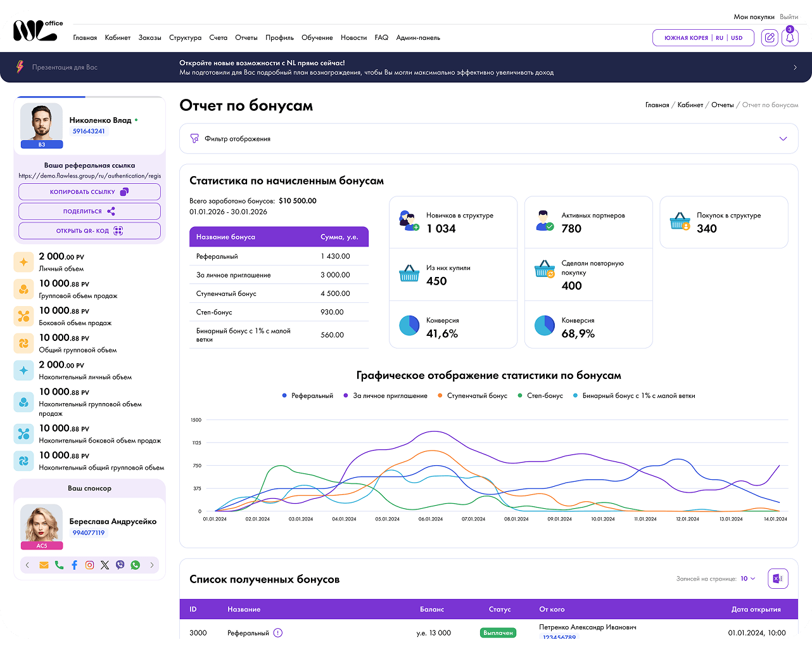Image resolution: width=812 pixels, height=649 pixels.
Task: Click info icon next to Реферальный row
Action: click(277, 633)
